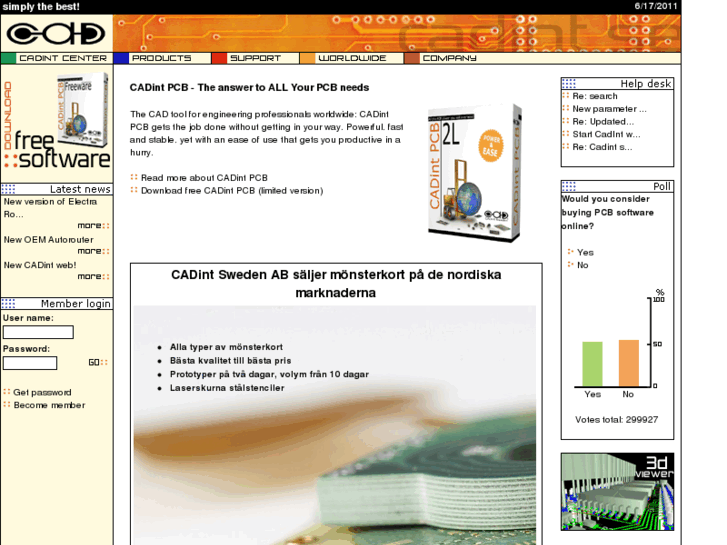Click the 'Become member' link
Viewport: 727px width, 545px height.
point(49,405)
